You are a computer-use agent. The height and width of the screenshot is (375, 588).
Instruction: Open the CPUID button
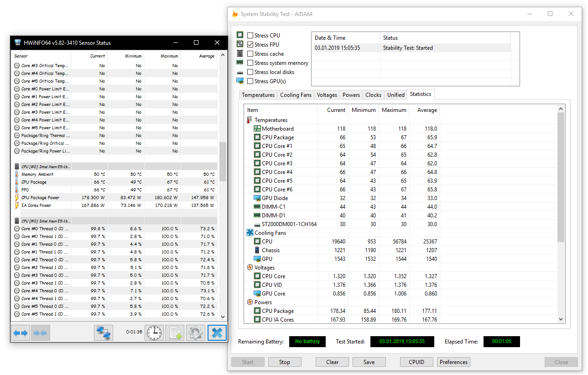click(416, 362)
